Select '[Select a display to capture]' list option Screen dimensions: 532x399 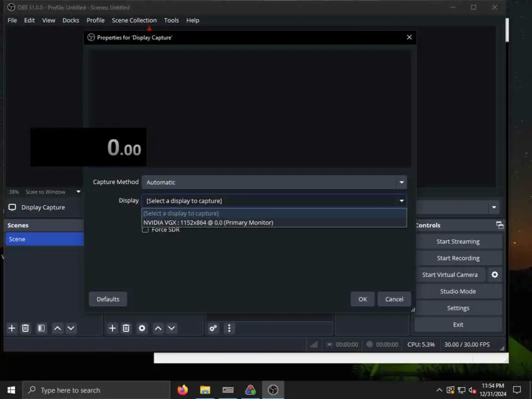pyautogui.click(x=274, y=213)
